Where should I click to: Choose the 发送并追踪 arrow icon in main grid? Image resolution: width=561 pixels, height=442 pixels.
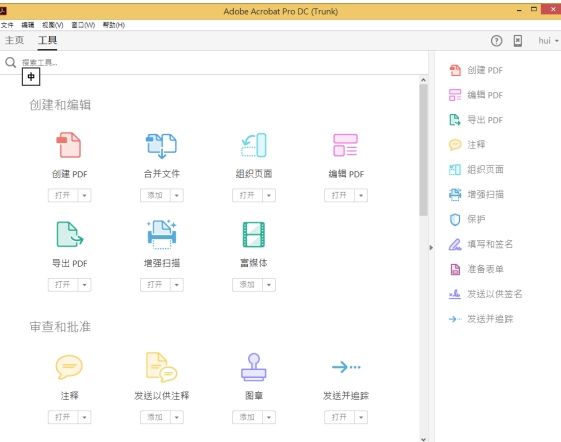(x=346, y=367)
